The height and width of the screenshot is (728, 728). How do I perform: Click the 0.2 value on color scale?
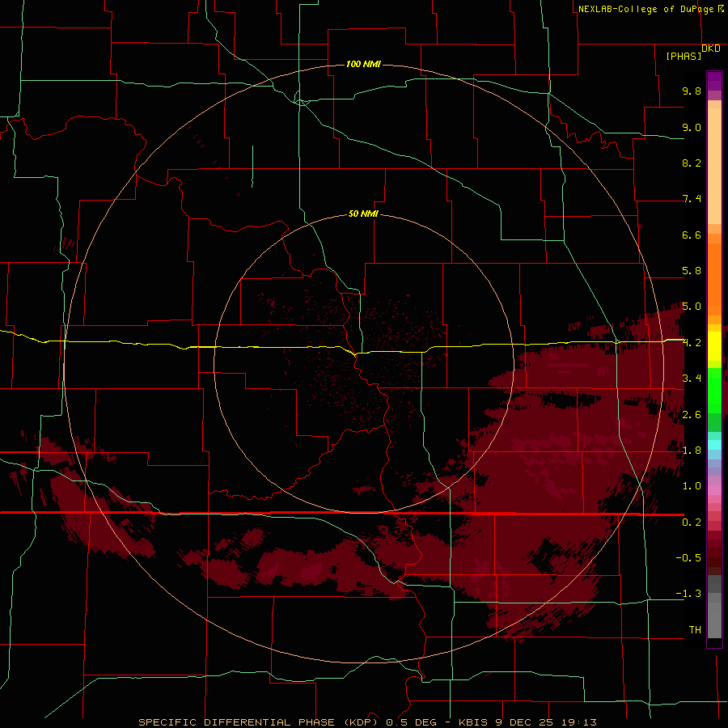coord(692,523)
